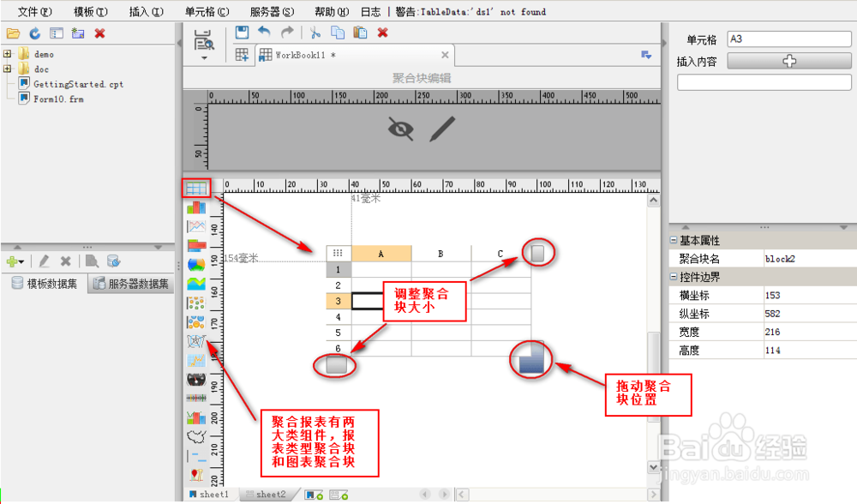Viewport: 857px width, 504px height.
Task: Switch to the sheet2 tab
Action: coord(269,495)
